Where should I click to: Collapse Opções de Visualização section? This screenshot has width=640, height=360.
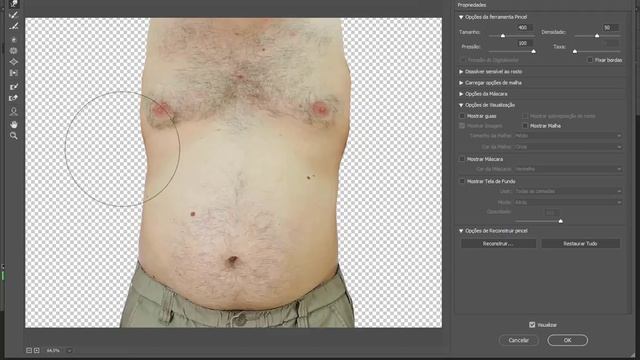pyautogui.click(x=461, y=105)
